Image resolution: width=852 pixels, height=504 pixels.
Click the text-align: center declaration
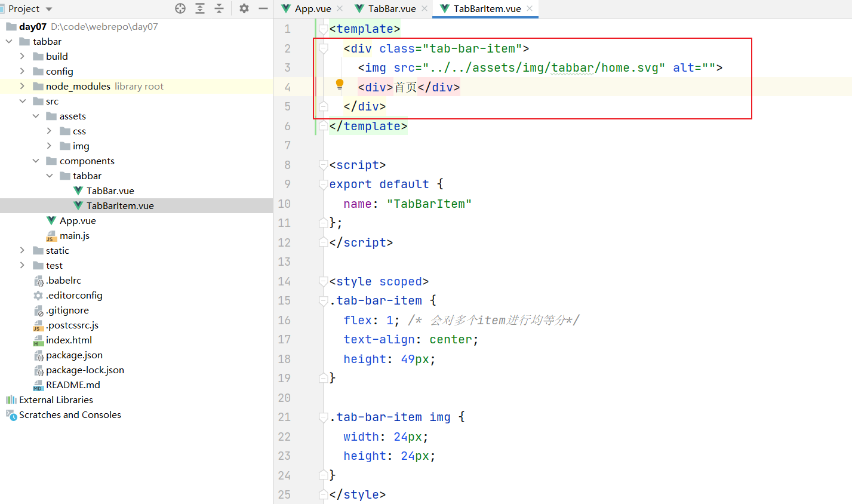click(x=411, y=339)
